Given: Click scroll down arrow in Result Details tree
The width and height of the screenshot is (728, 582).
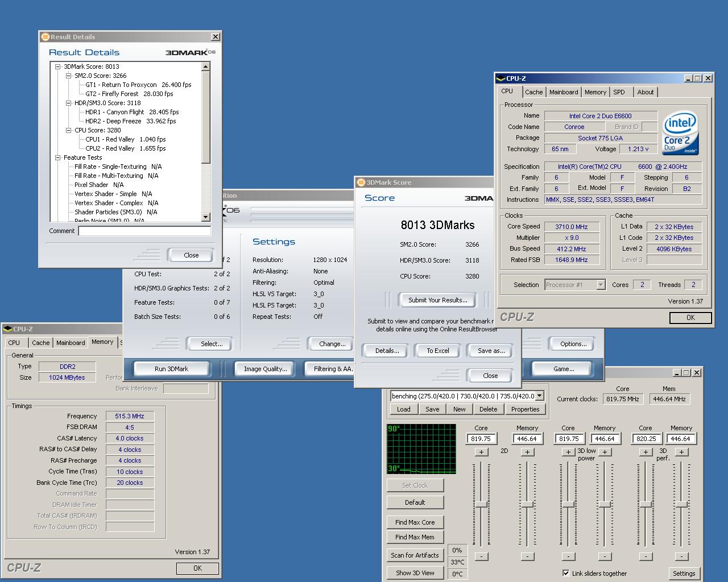Looking at the screenshot, I should [206, 217].
